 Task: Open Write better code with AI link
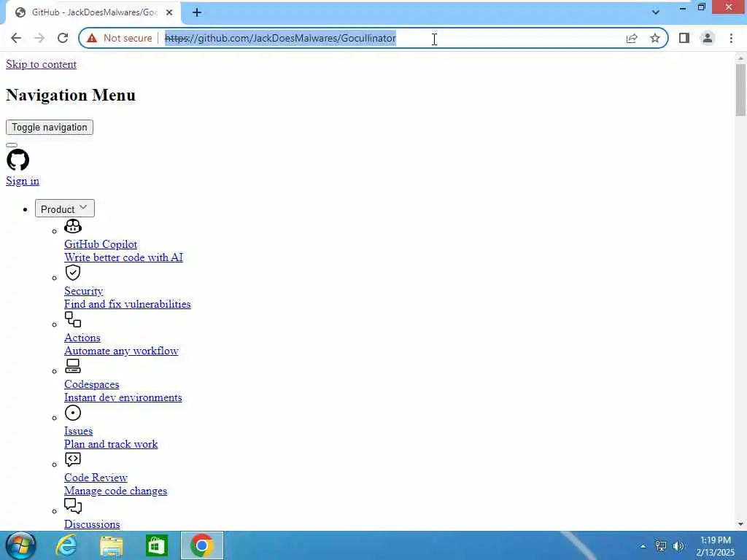[123, 257]
